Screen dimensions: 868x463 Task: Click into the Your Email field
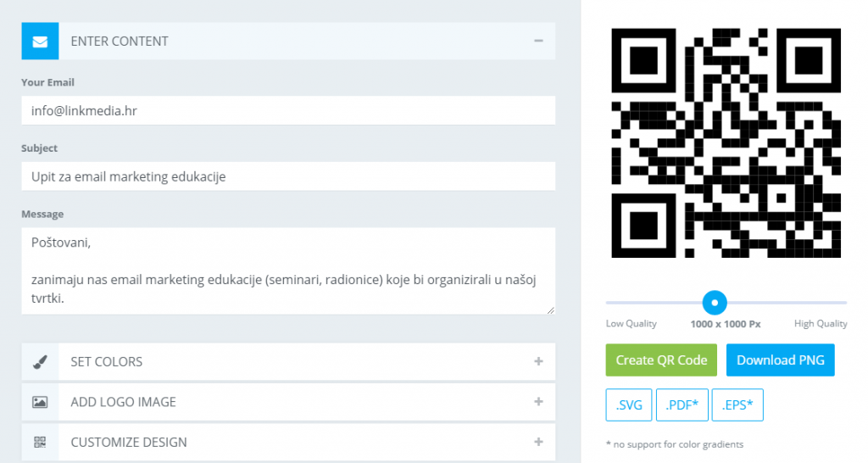pos(288,110)
